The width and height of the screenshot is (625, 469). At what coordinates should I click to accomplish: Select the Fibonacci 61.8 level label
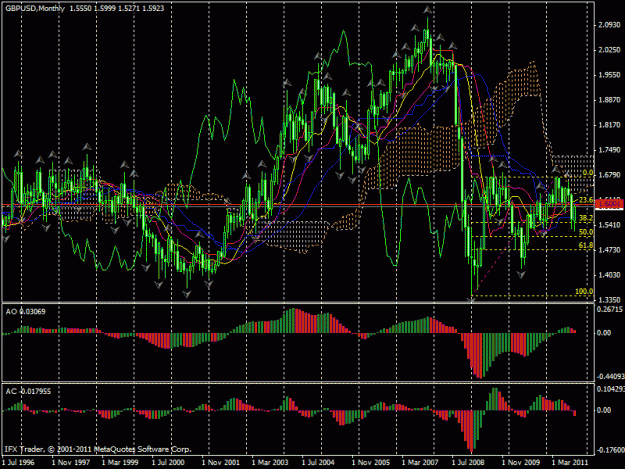[x=586, y=245]
